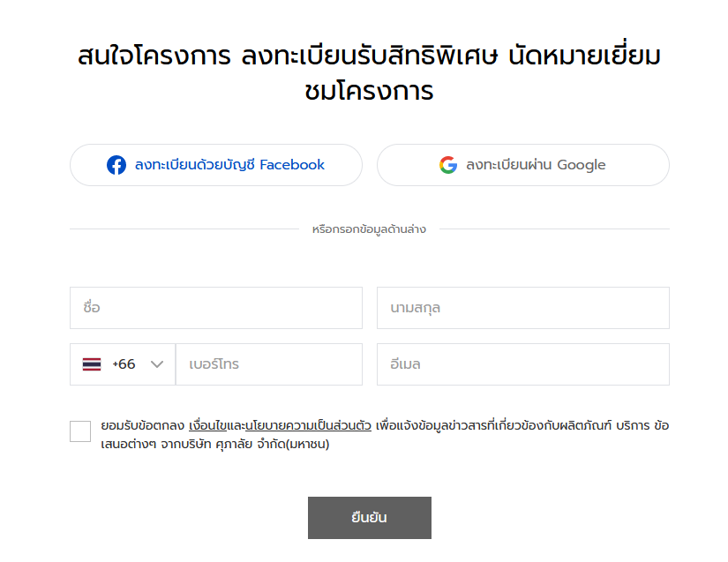This screenshot has height=562, width=728.
Task: Register with Facebook account button
Action: (216, 165)
